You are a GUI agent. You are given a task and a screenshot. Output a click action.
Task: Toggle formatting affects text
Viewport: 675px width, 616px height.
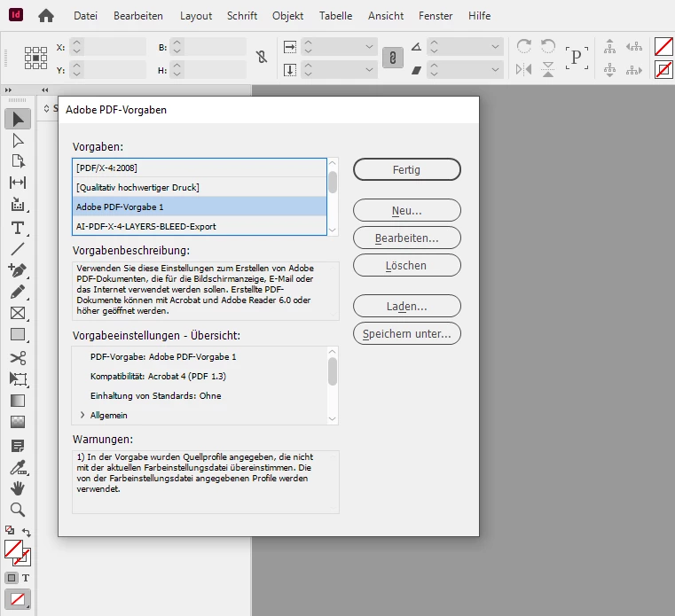click(x=26, y=578)
